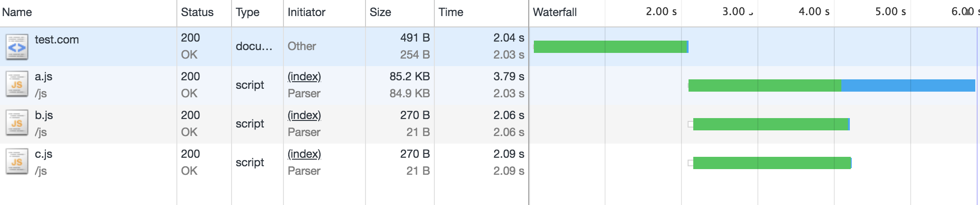Click the Waterfall column header
This screenshot has width=980, height=205.
555,12
